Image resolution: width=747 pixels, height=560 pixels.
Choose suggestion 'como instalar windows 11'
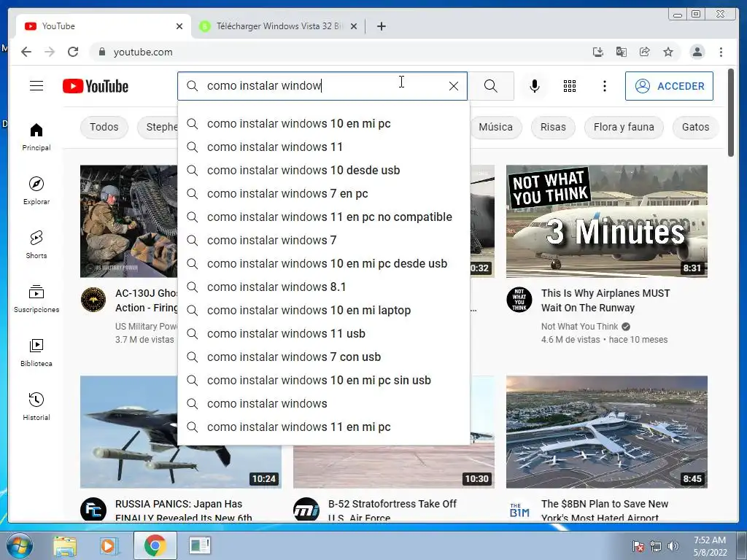tap(323, 147)
